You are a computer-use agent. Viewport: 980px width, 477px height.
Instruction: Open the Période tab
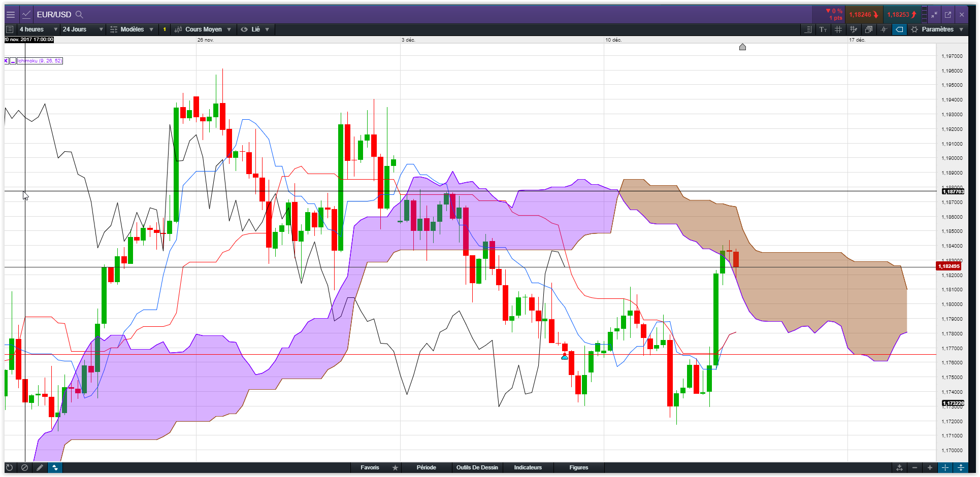coord(426,468)
